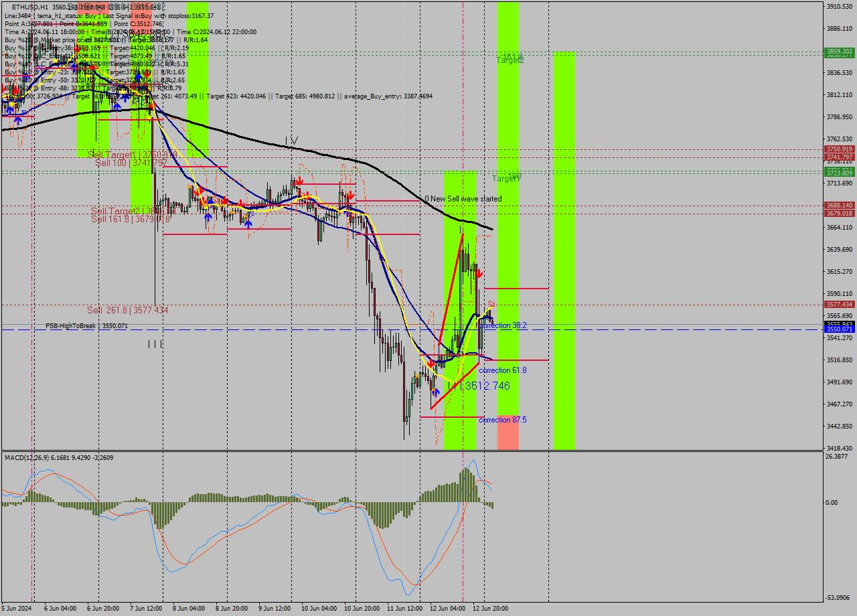Click the red 3741.797 price tag
This screenshot has width=857, height=616.
click(839, 157)
